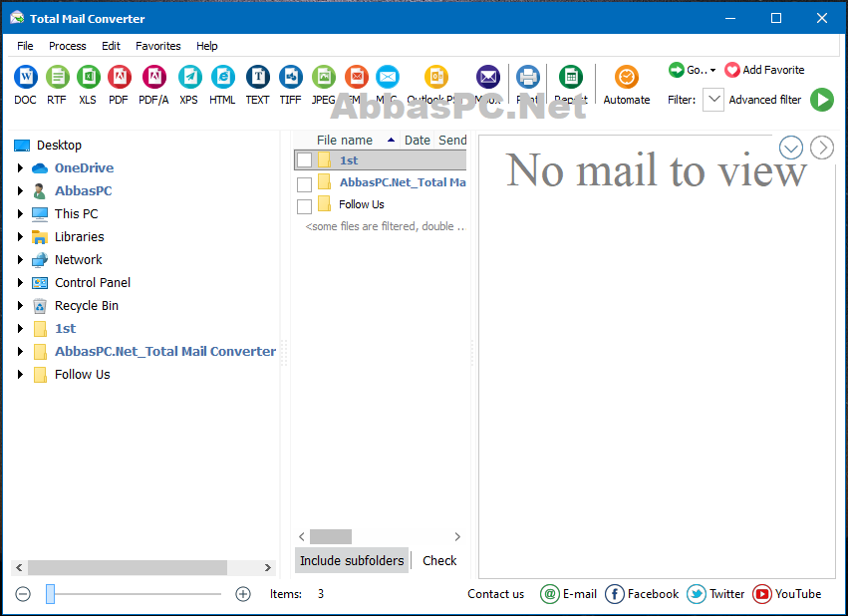Open the Report tool icon
848x616 pixels.
[571, 77]
